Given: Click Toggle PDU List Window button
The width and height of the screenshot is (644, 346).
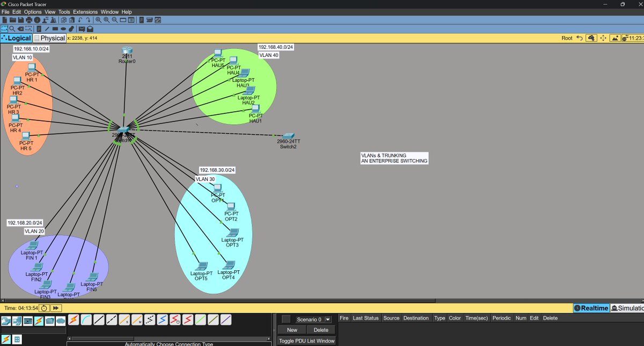Looking at the screenshot, I should pyautogui.click(x=306, y=341).
